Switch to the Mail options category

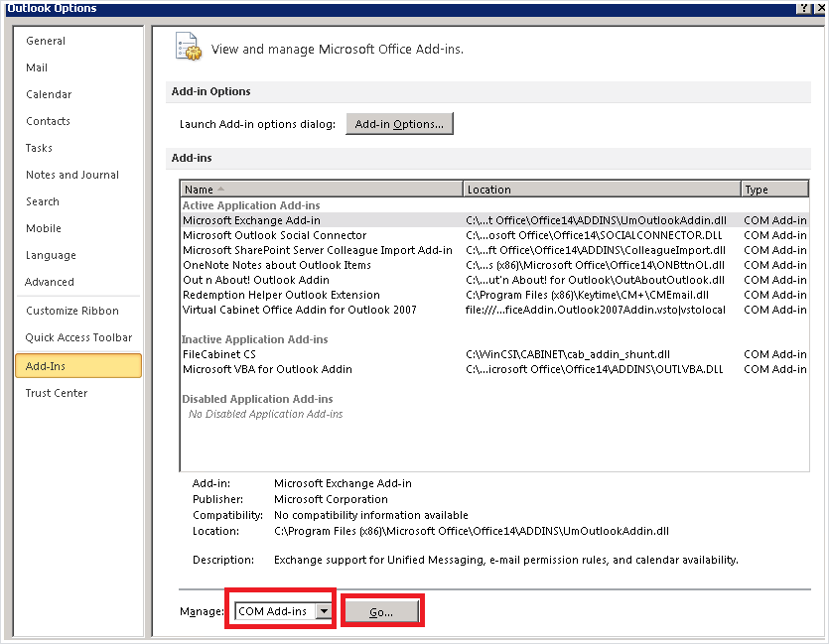click(x=37, y=67)
